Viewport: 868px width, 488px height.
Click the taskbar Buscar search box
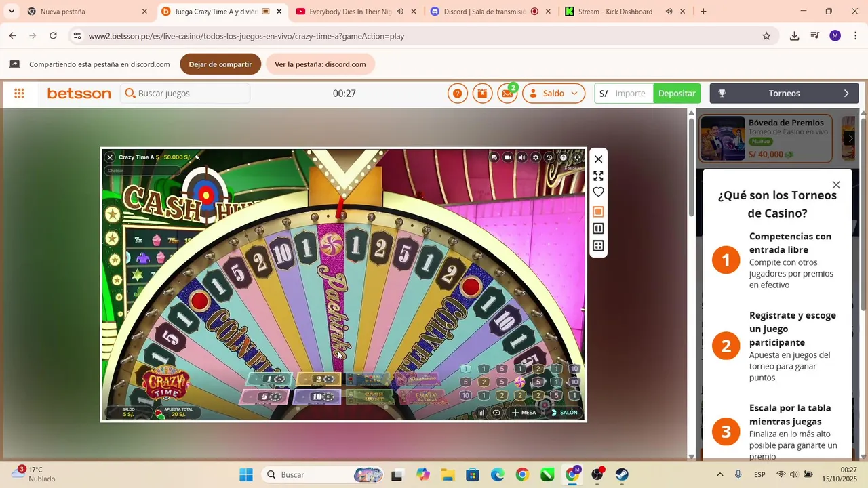click(323, 474)
